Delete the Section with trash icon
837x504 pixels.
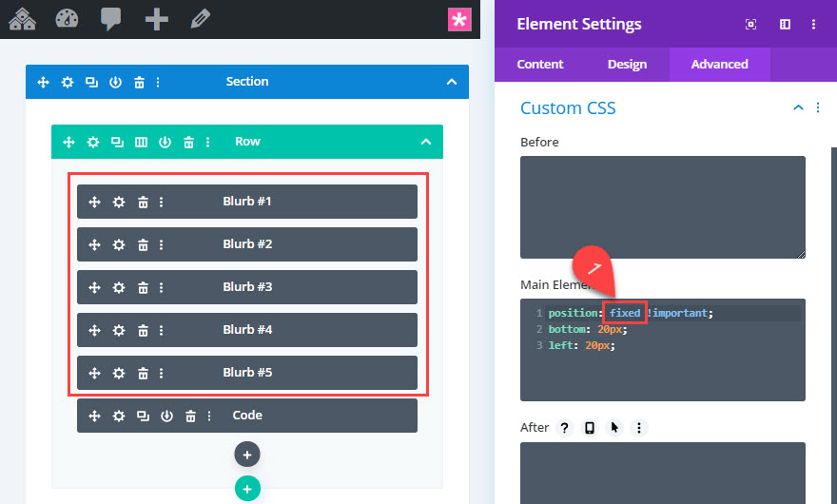[139, 82]
